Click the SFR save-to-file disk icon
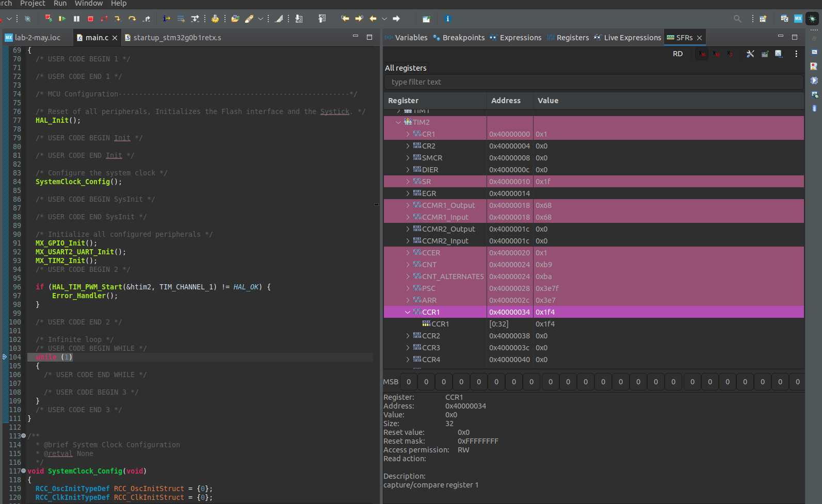Image resolution: width=822 pixels, height=504 pixels. pyautogui.click(x=779, y=54)
